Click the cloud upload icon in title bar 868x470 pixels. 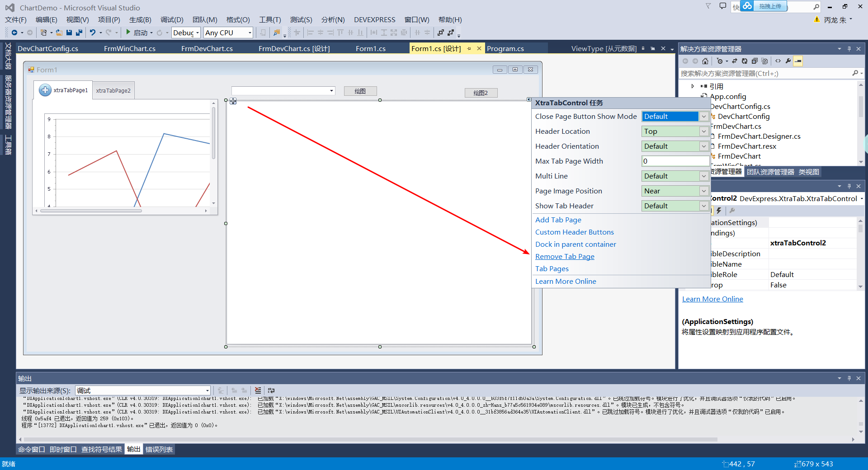(747, 6)
